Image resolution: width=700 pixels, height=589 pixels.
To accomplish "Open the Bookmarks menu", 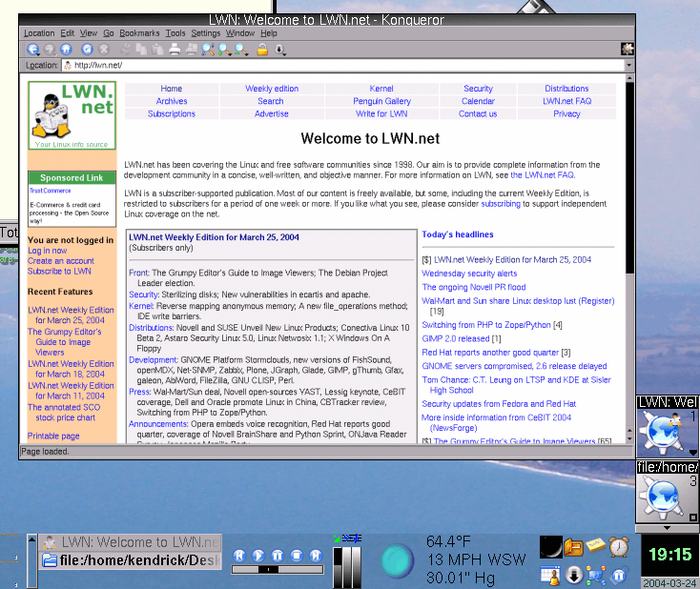I will pyautogui.click(x=139, y=33).
